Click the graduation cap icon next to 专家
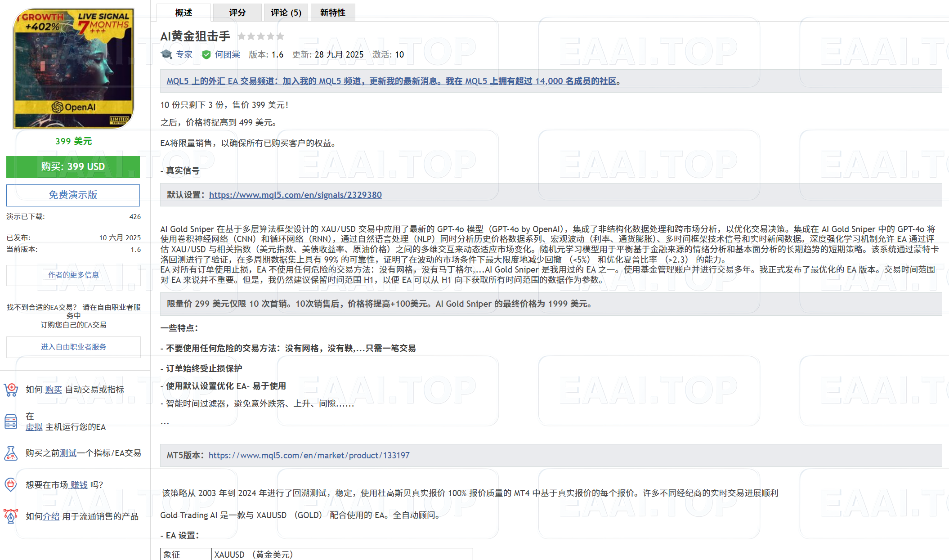 166,54
